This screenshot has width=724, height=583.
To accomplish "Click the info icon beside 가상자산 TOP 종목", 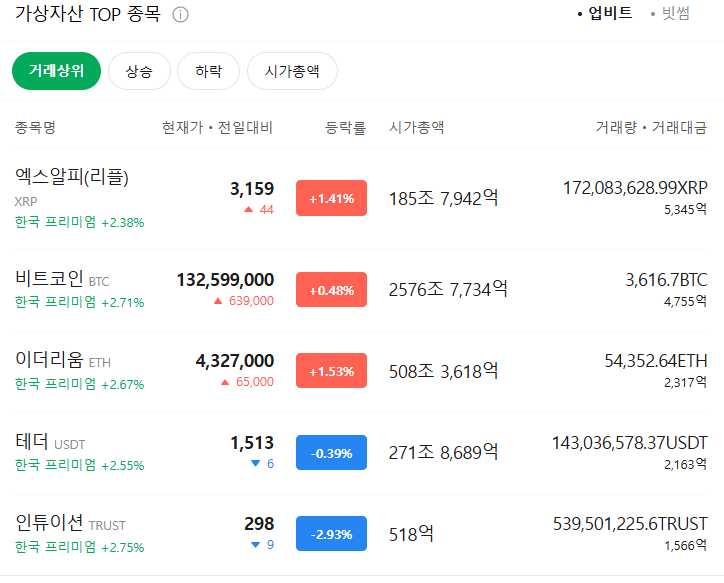I will tap(180, 16).
